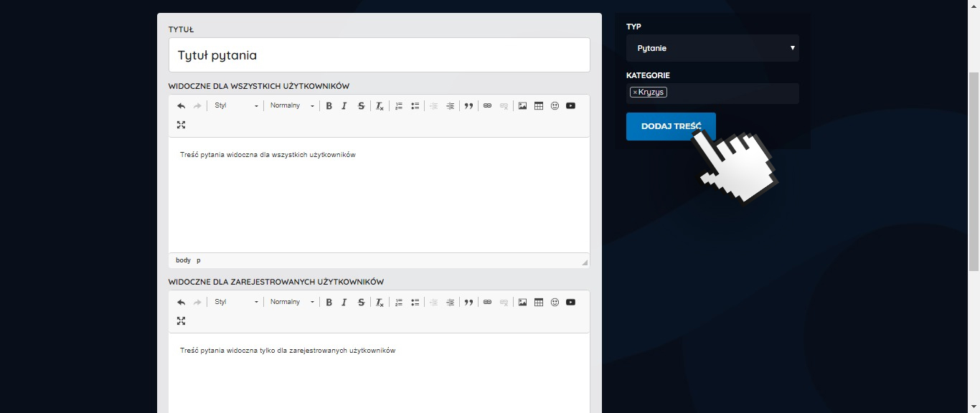Insert bulleted list in registered-users editor
Image resolution: width=980 pixels, height=413 pixels.
coord(415,302)
